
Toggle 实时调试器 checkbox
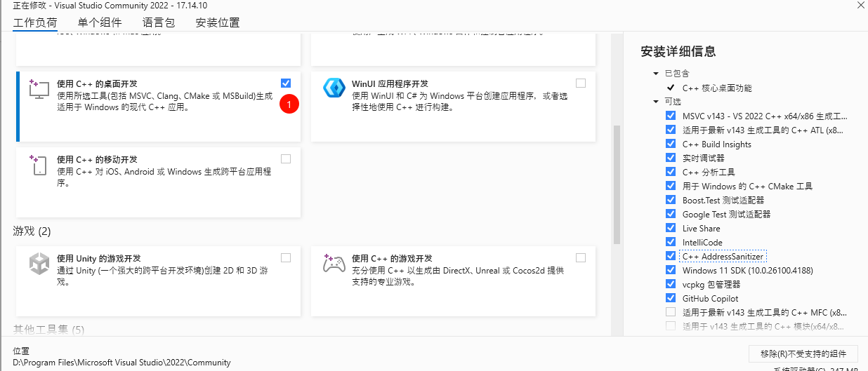(x=671, y=158)
